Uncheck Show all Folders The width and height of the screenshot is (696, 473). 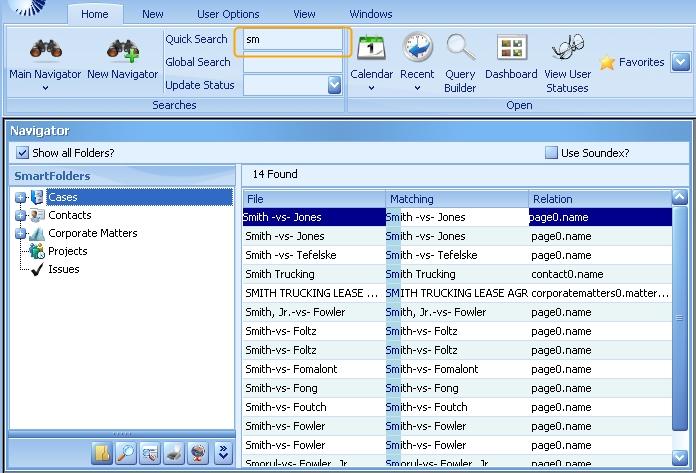(x=22, y=153)
